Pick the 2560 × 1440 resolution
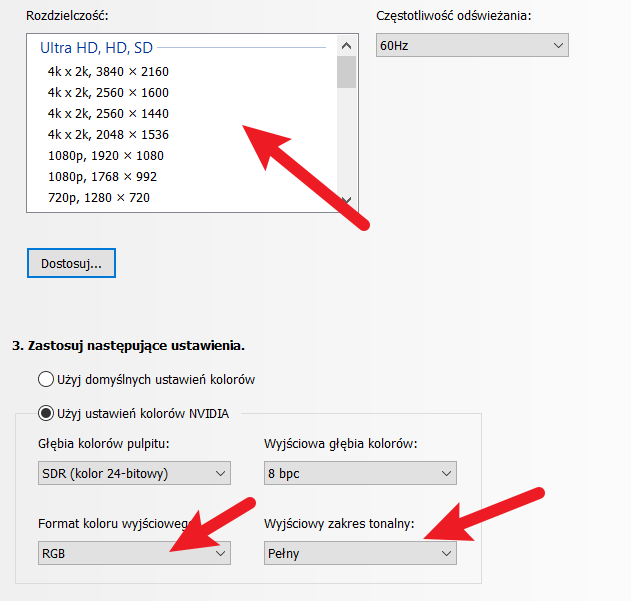631x601 pixels. (108, 113)
